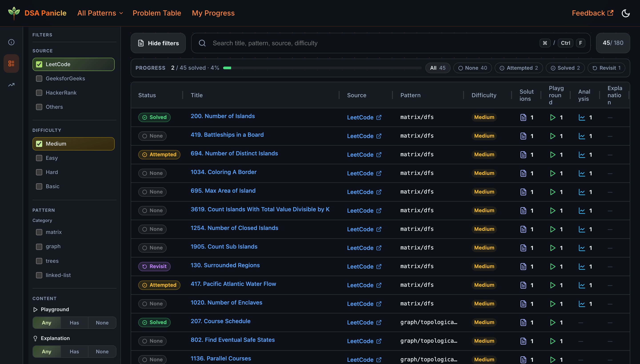Open 417. Pacific Atlantic Water Flow link

(x=233, y=284)
